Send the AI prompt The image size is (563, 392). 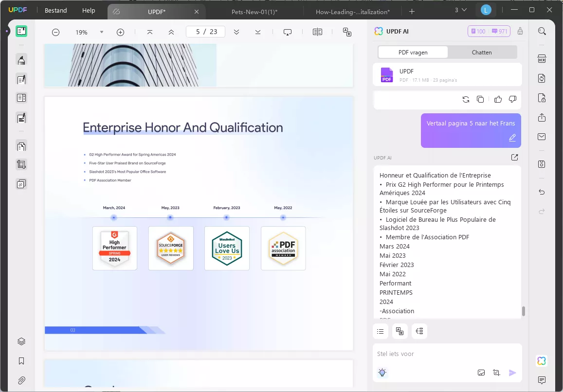click(x=512, y=373)
